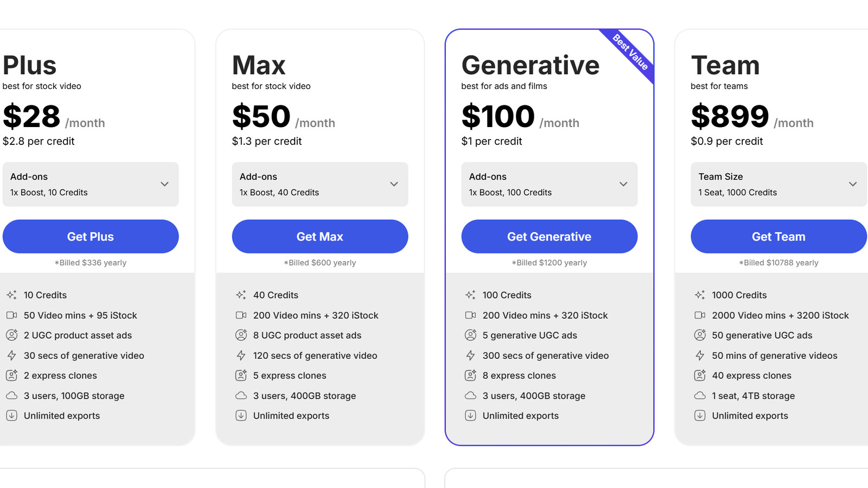Click the video camera icon beside 2000 Video mins

pos(699,315)
